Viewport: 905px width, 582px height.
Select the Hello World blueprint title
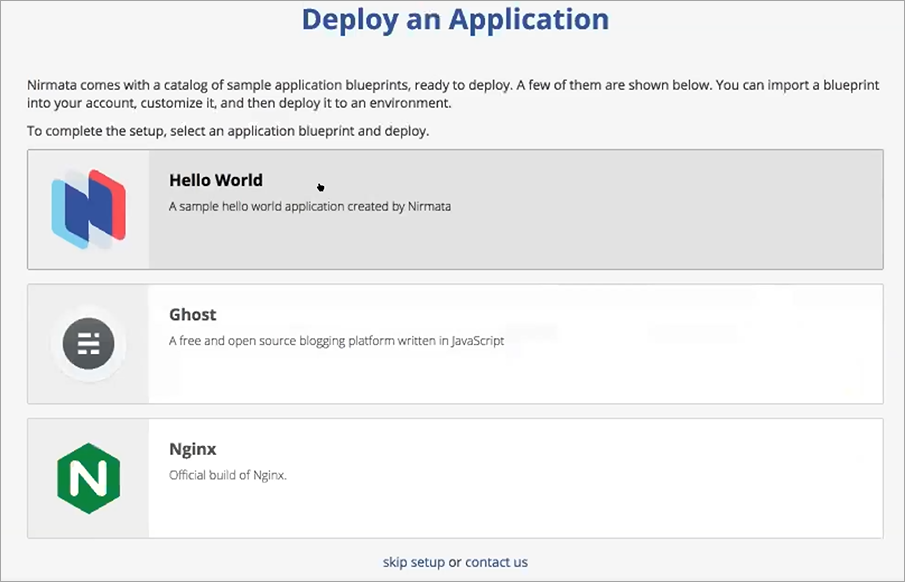(x=216, y=180)
